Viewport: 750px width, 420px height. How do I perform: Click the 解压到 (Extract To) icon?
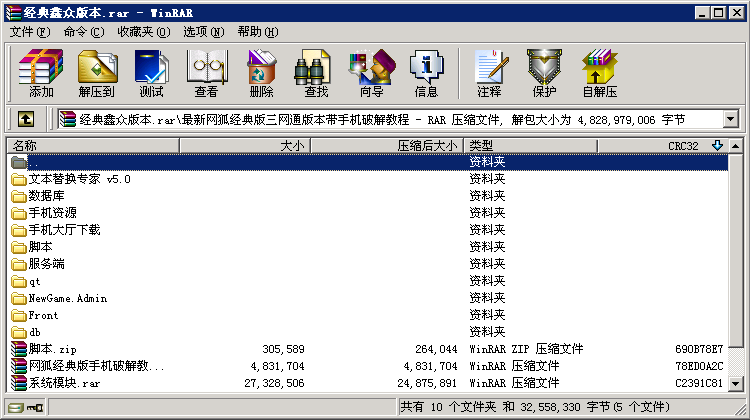pos(96,73)
